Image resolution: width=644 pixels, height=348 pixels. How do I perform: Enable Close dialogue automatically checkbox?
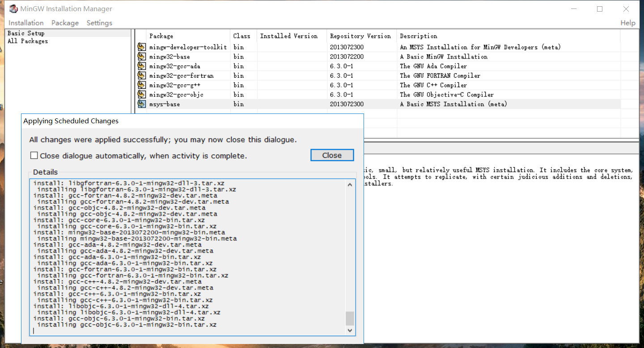[34, 155]
